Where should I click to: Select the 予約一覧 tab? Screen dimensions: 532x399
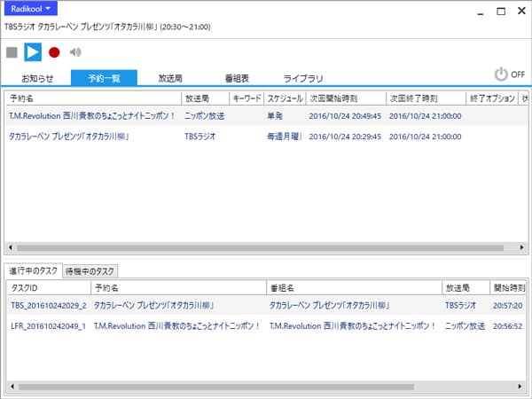point(104,78)
